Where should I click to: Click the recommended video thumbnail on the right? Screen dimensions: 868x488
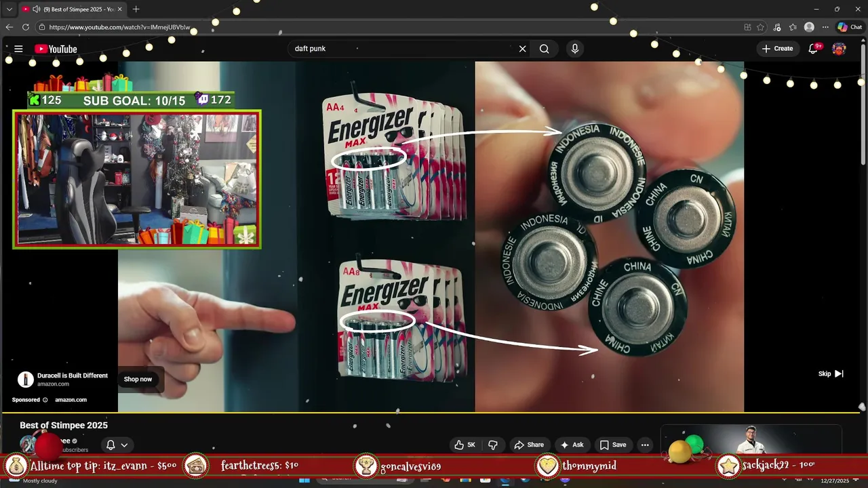click(751, 439)
